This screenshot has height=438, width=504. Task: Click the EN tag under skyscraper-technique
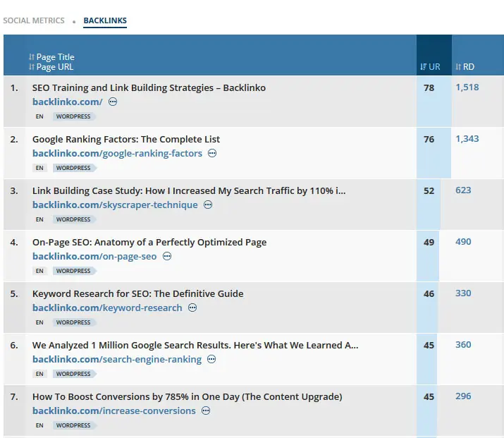[39, 219]
